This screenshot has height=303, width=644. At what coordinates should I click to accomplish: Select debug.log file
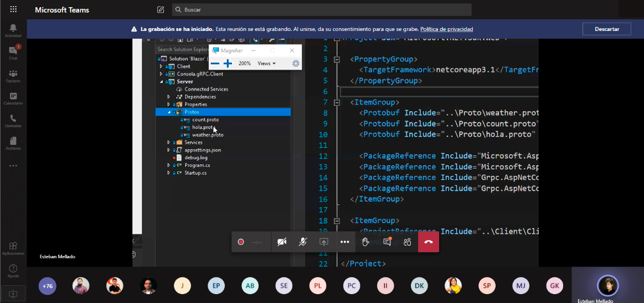(x=196, y=158)
